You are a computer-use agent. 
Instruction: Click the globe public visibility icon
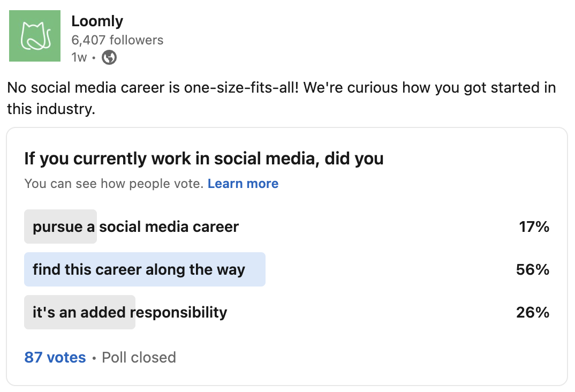point(109,57)
